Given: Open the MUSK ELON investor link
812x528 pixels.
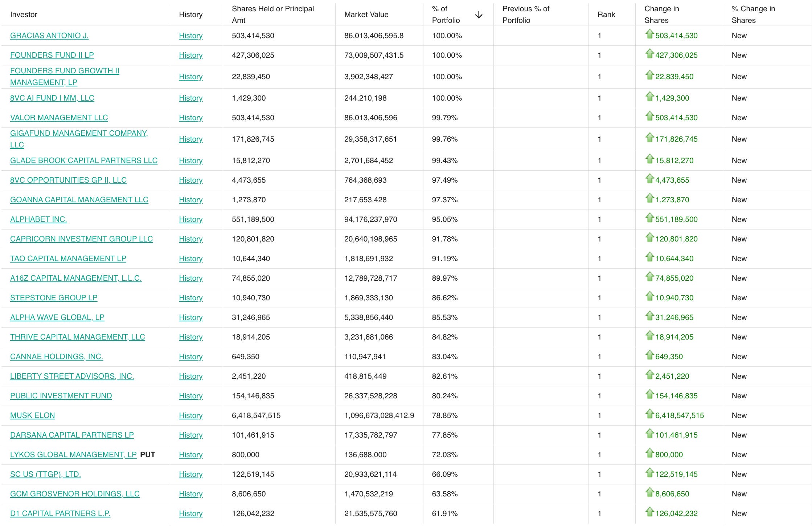Looking at the screenshot, I should 33,415.
